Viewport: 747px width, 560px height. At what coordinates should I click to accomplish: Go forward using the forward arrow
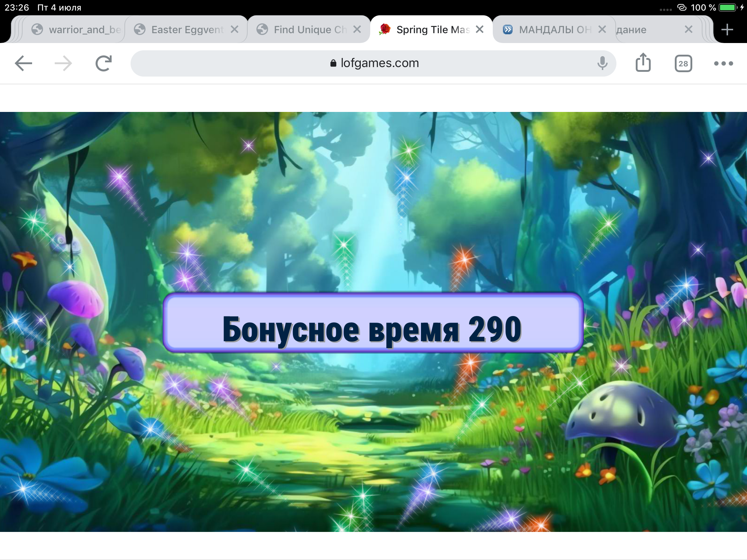tap(63, 63)
